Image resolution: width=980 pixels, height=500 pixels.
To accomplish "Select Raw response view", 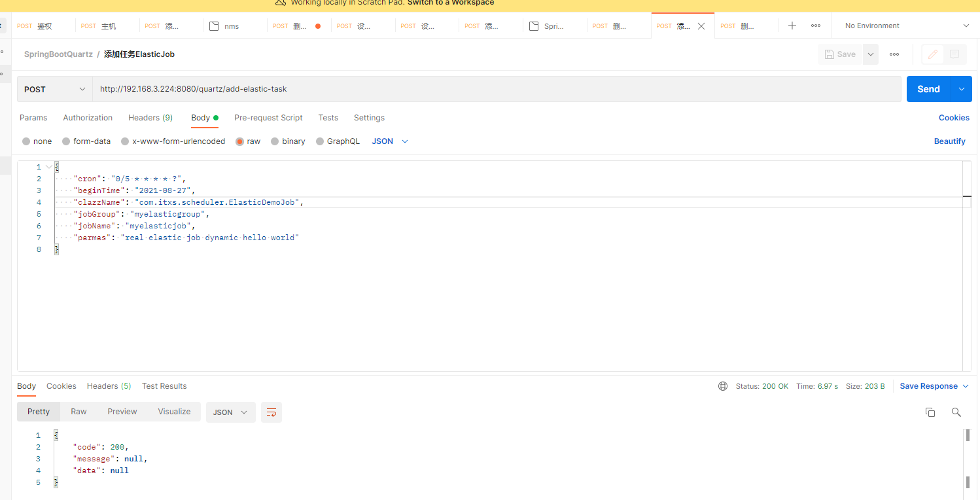I will click(x=79, y=412).
